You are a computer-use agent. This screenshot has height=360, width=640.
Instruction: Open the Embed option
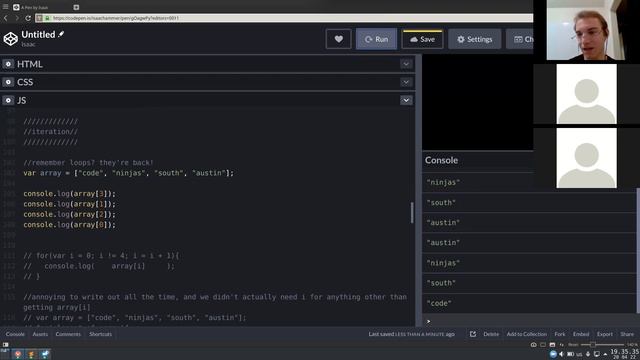click(581, 334)
